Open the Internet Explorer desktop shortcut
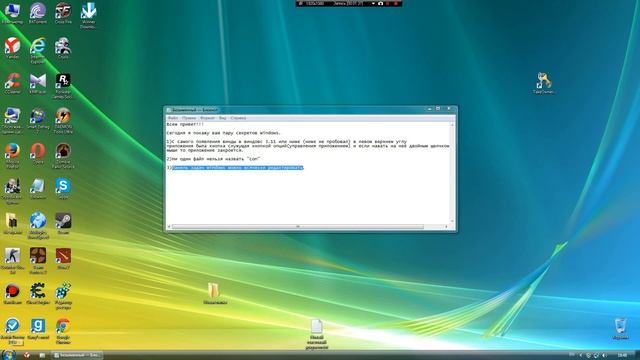 [38, 50]
